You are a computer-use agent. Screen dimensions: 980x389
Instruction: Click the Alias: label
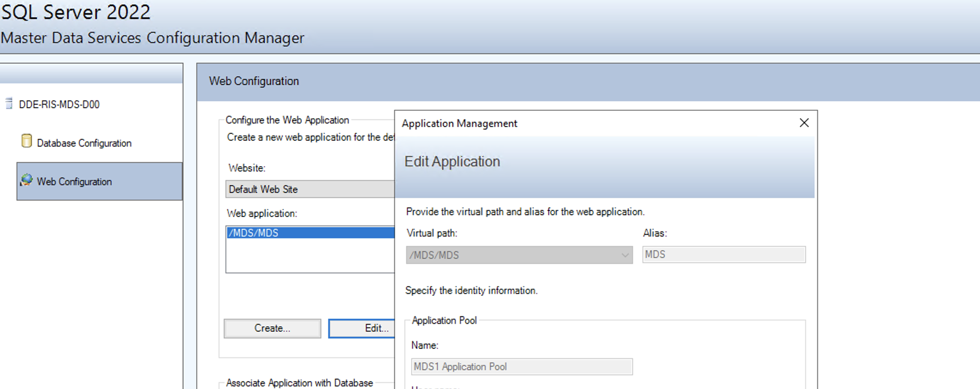[x=655, y=233]
